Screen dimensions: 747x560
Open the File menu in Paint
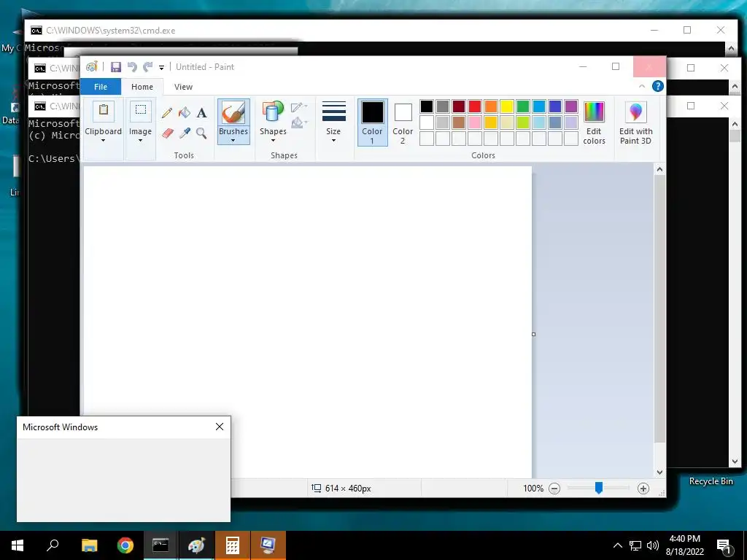pyautogui.click(x=101, y=87)
